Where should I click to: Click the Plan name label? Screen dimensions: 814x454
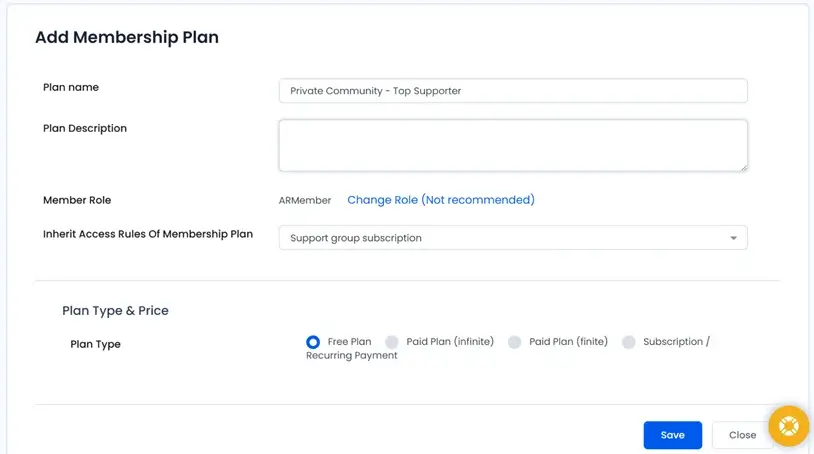[x=71, y=87]
